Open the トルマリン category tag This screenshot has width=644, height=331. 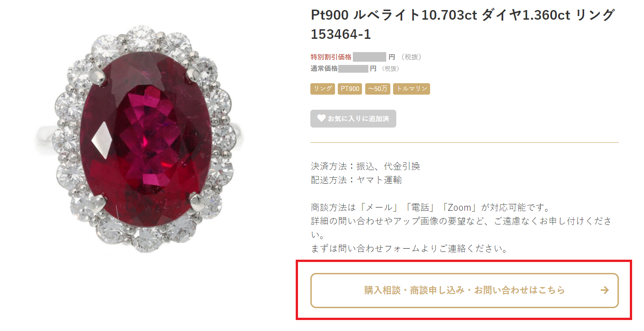coord(411,89)
